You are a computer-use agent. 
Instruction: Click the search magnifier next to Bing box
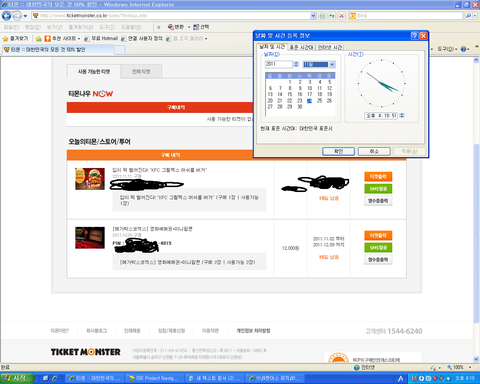[x=468, y=16]
